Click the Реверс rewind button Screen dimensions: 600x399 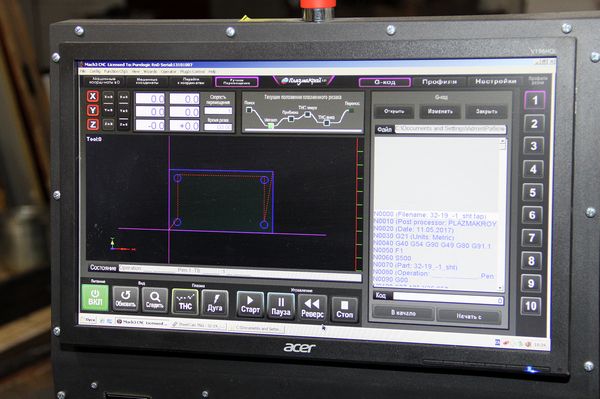coord(312,308)
